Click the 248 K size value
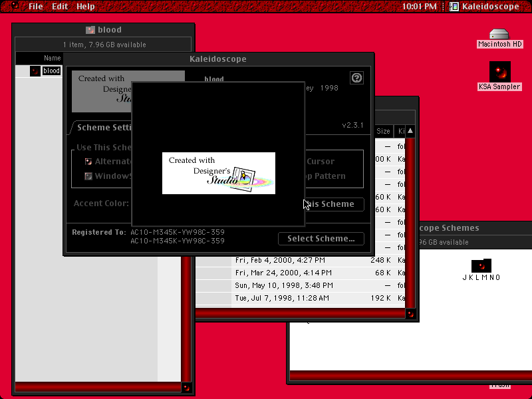The image size is (532, 399). pos(380,260)
